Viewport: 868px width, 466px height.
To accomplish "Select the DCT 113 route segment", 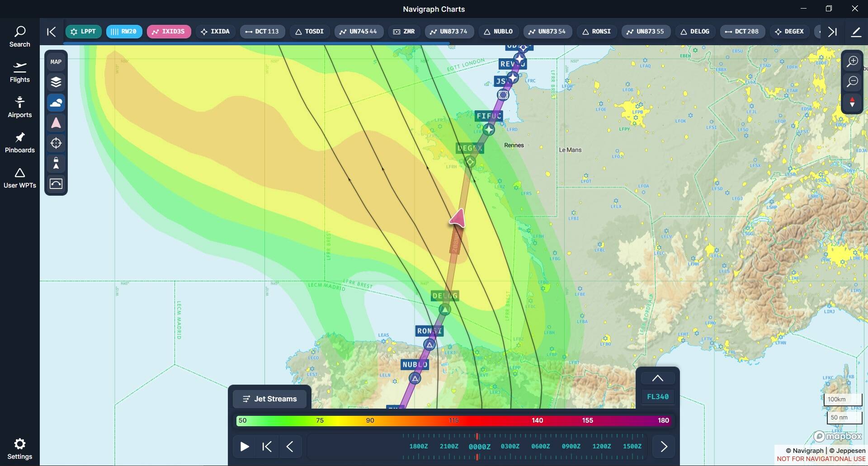I will [x=262, y=32].
